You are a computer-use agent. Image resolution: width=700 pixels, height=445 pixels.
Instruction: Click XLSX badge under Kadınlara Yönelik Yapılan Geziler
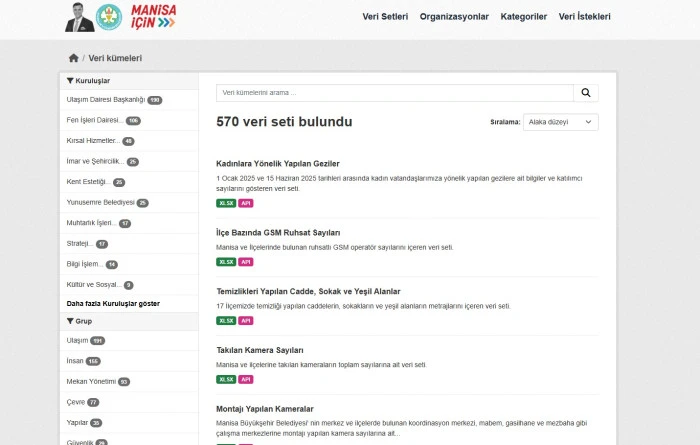(226, 203)
